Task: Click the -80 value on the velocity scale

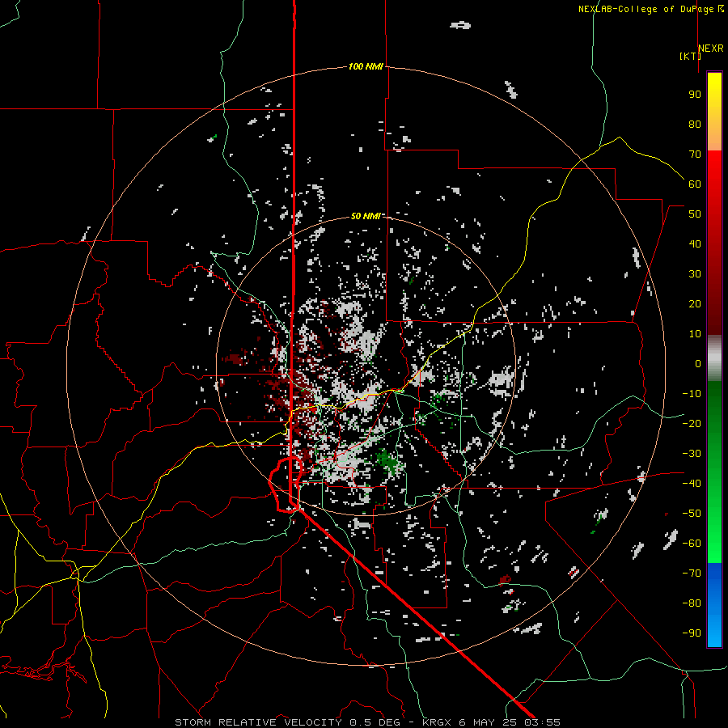Action: click(x=692, y=603)
